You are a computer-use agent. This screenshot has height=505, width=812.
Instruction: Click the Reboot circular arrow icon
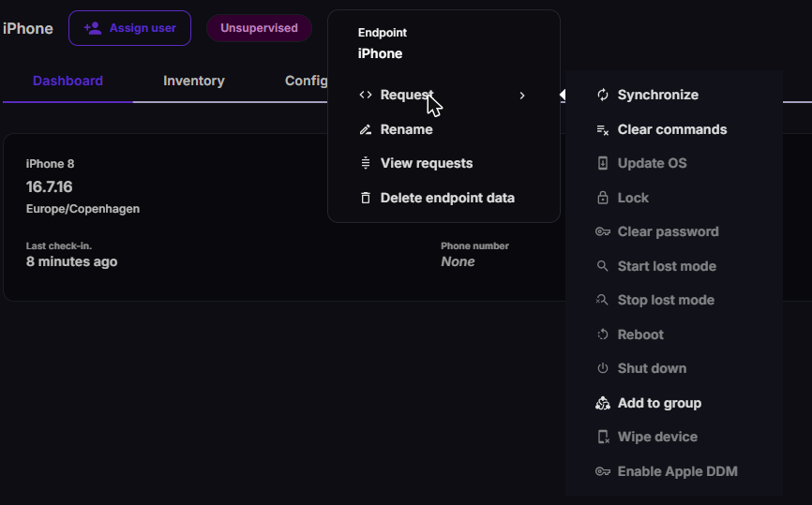602,334
